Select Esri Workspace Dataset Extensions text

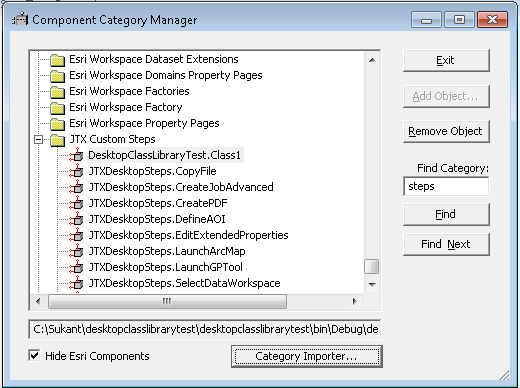pyautogui.click(x=154, y=59)
